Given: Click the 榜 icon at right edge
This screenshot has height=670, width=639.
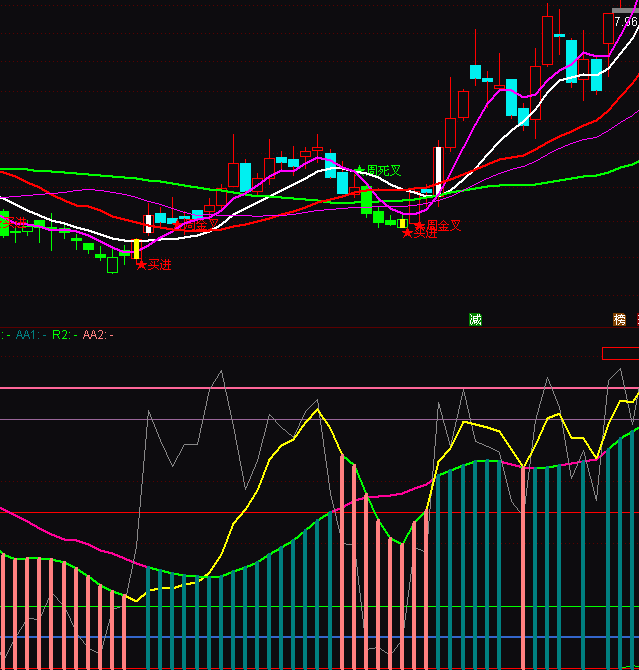Looking at the screenshot, I should click(x=620, y=320).
